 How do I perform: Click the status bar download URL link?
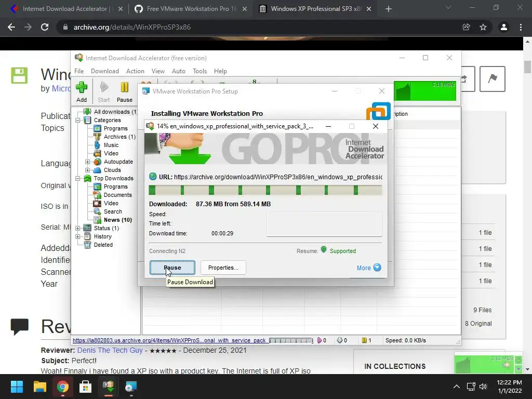169,340
